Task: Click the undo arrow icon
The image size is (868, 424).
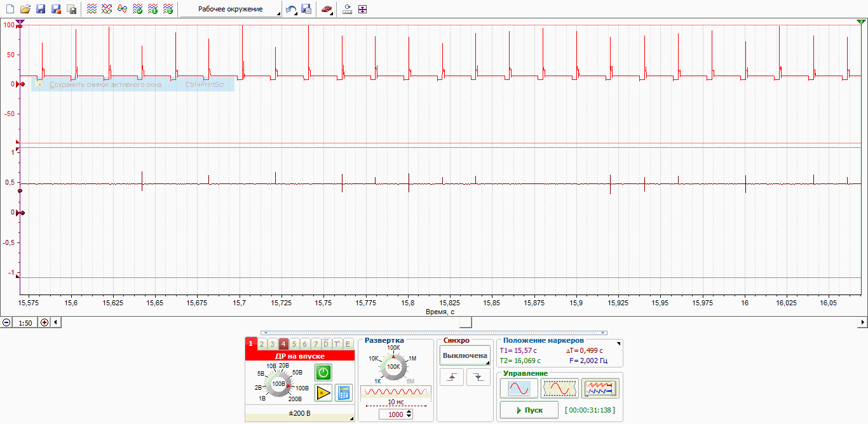Action: (291, 10)
